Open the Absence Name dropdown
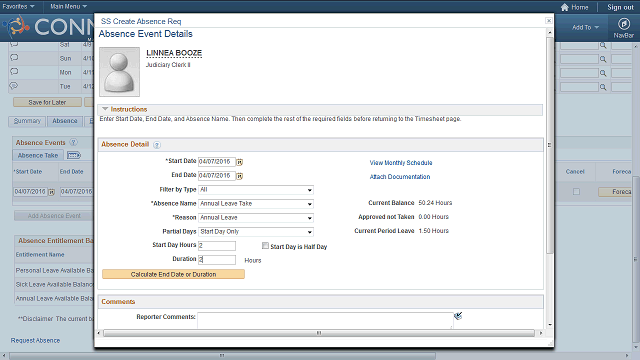Image resolution: width=640 pixels, height=360 pixels. pyautogui.click(x=256, y=204)
